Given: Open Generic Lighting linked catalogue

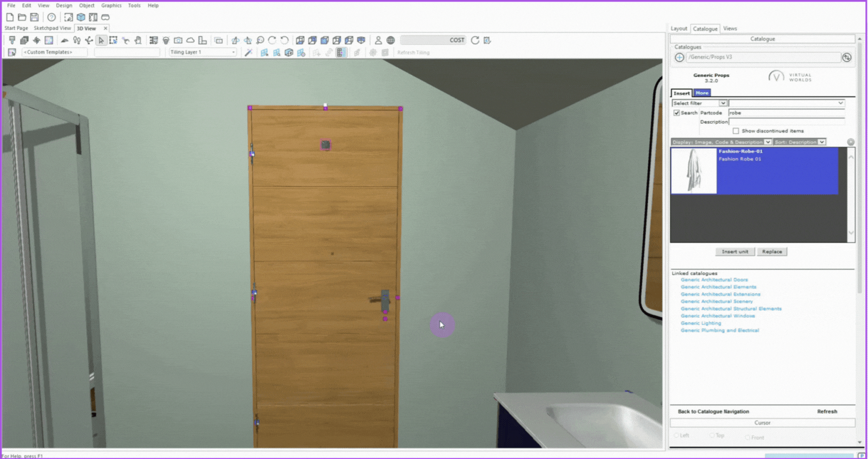Looking at the screenshot, I should tap(700, 323).
